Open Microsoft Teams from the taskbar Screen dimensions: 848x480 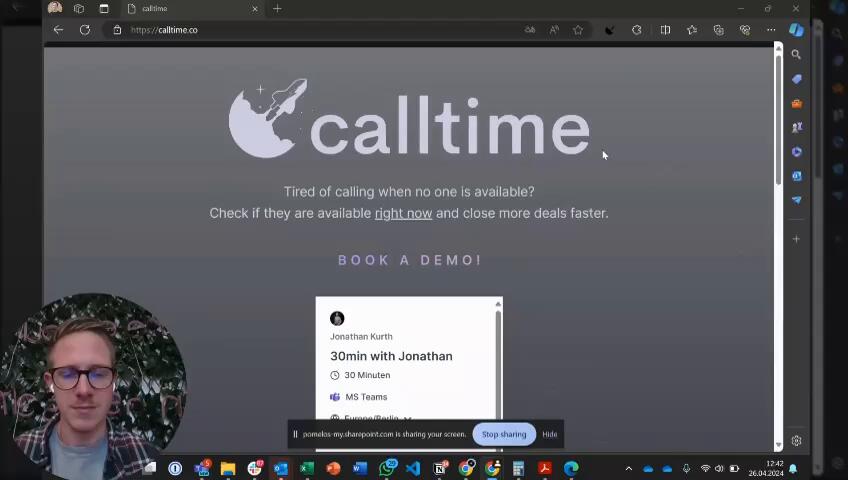(202, 468)
